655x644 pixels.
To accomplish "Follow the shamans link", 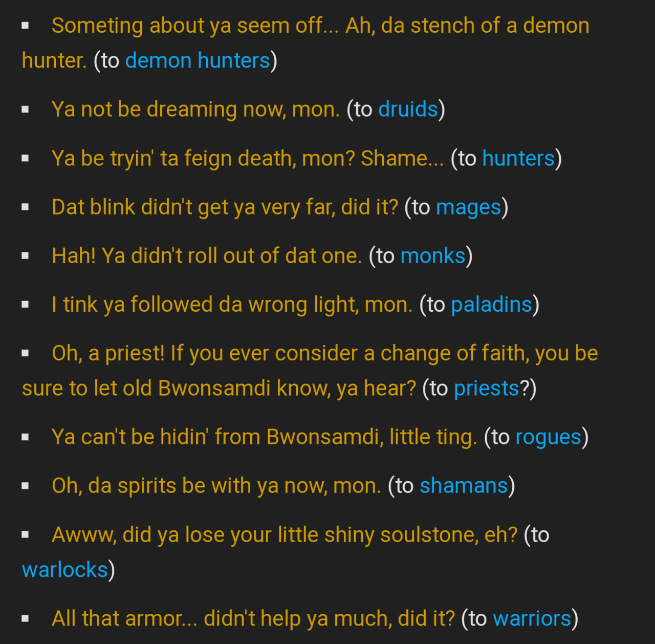I will tap(464, 486).
